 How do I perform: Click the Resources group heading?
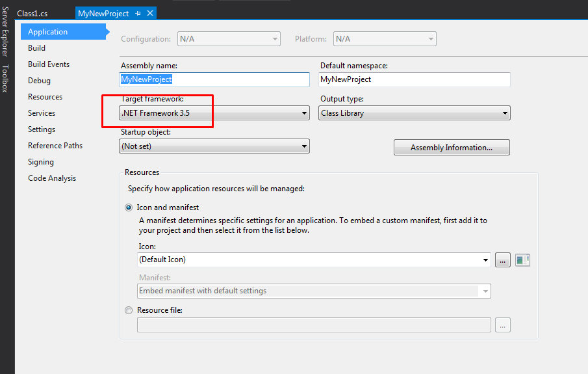(x=142, y=172)
